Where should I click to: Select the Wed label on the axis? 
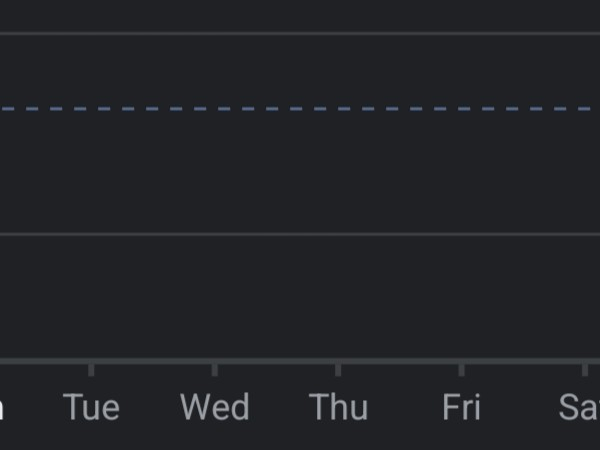(215, 408)
